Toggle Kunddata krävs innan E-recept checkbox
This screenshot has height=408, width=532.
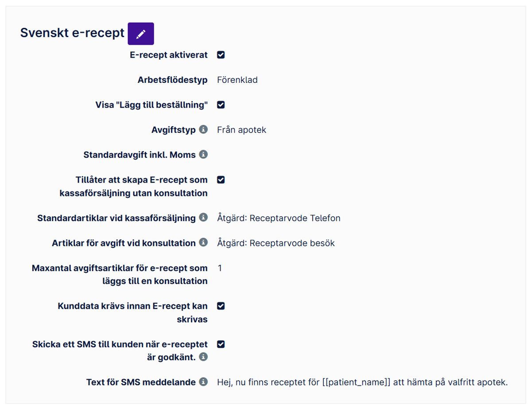click(221, 306)
